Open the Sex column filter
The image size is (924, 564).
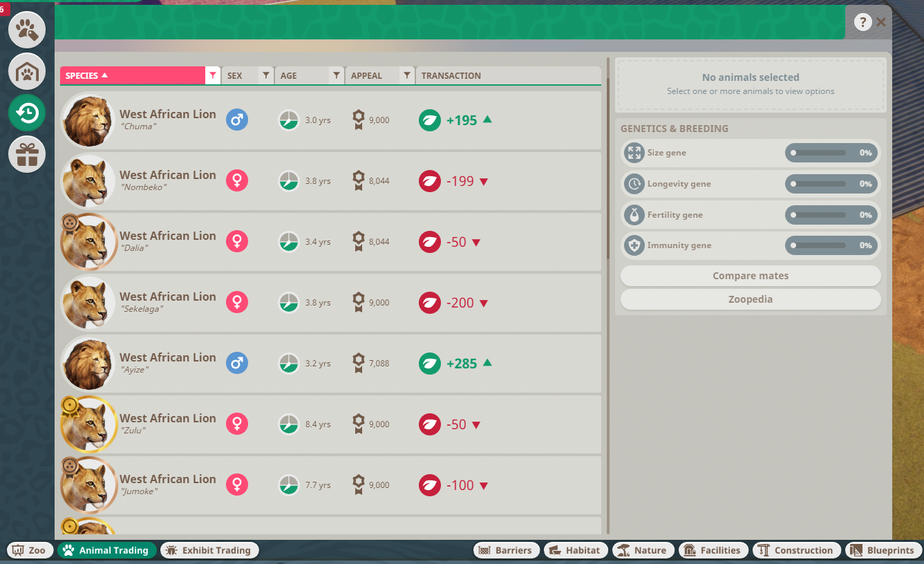tap(266, 75)
